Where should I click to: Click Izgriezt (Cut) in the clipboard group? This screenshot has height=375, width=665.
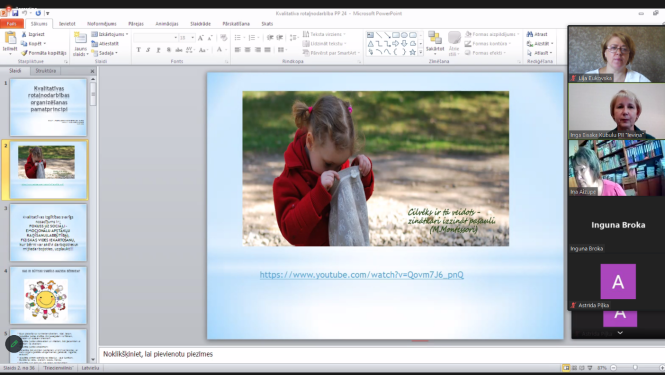[33, 34]
